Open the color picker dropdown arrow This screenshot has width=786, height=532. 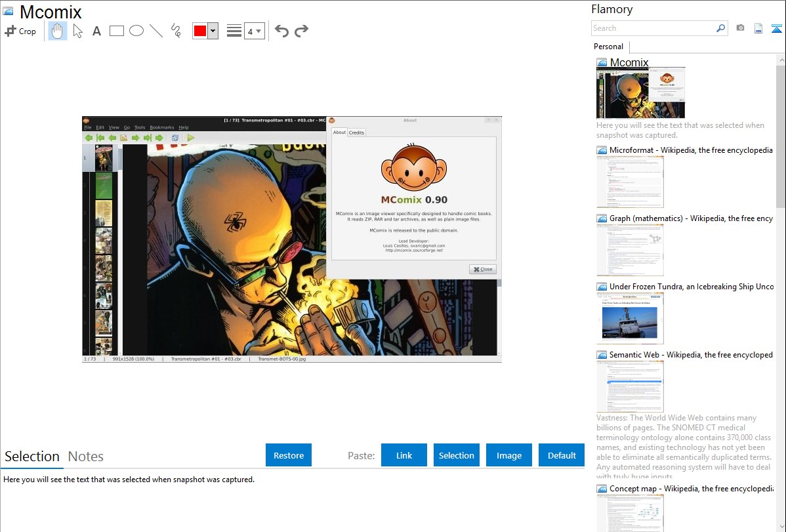[x=213, y=31]
